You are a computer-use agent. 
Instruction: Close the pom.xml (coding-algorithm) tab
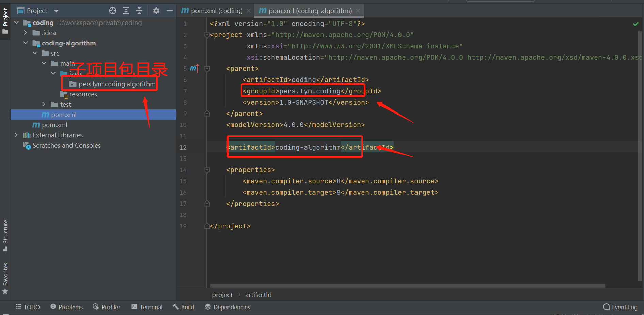[358, 11]
